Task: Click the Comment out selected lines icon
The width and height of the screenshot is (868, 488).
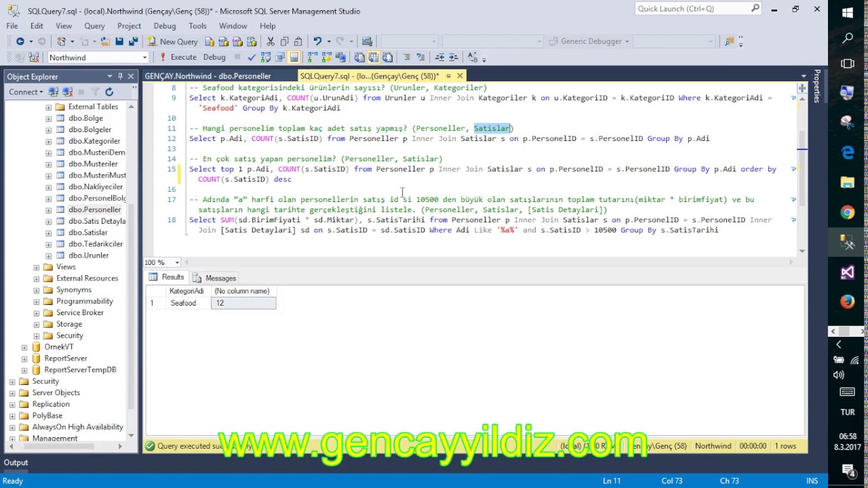Action: tap(406, 58)
